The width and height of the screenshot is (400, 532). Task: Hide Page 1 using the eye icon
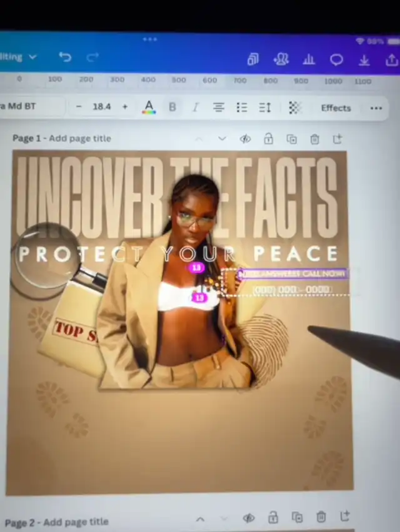pos(245,139)
